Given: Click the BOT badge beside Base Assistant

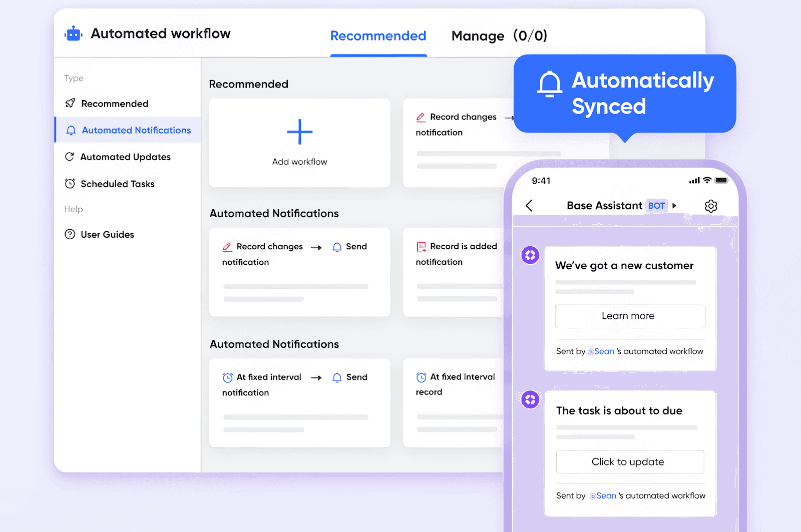Looking at the screenshot, I should click(656, 206).
